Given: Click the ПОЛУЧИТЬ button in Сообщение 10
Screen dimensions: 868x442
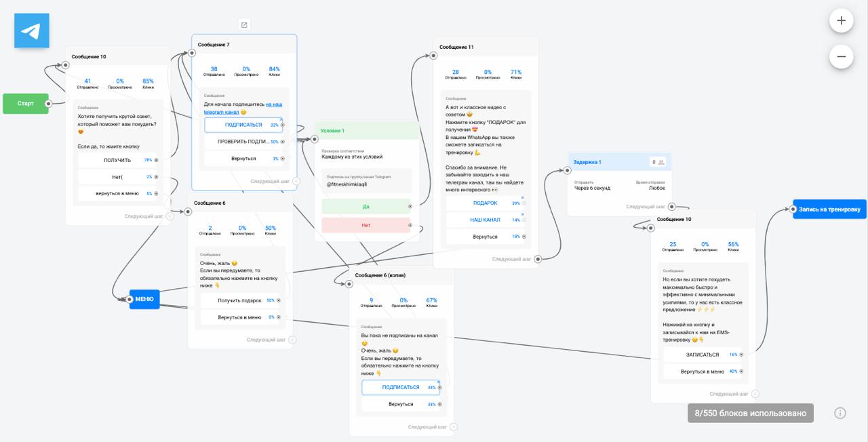Looking at the screenshot, I should pos(117,160).
